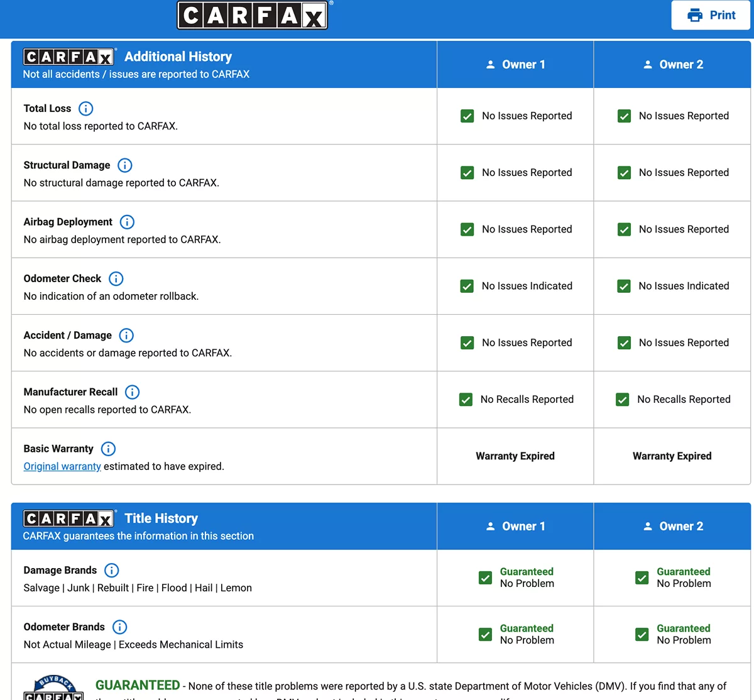Viewport: 754px width, 700px height.
Task: Click the Print button
Action: (x=711, y=15)
